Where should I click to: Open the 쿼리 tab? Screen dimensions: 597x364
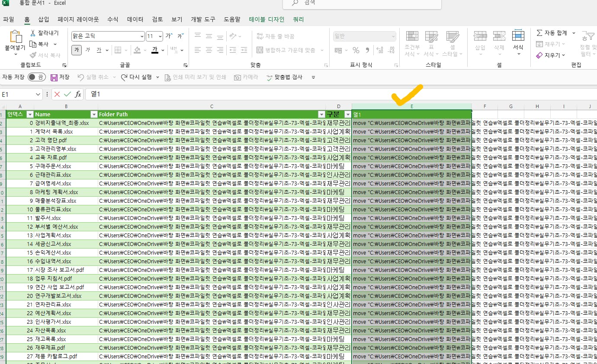tap(298, 19)
